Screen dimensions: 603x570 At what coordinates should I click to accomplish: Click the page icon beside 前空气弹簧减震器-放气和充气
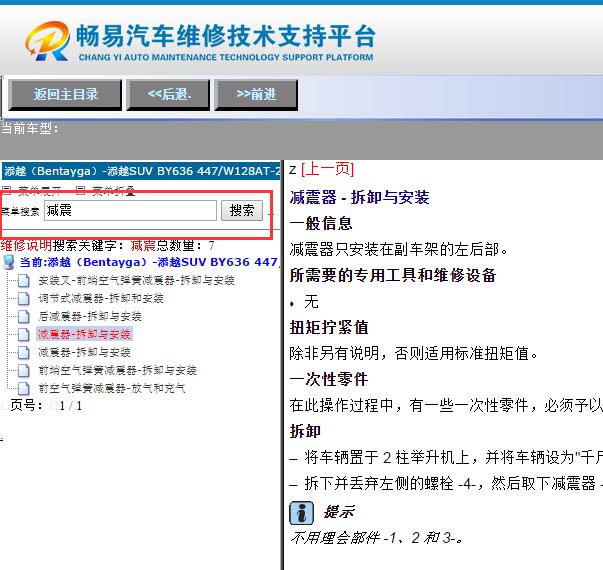(x=24, y=388)
